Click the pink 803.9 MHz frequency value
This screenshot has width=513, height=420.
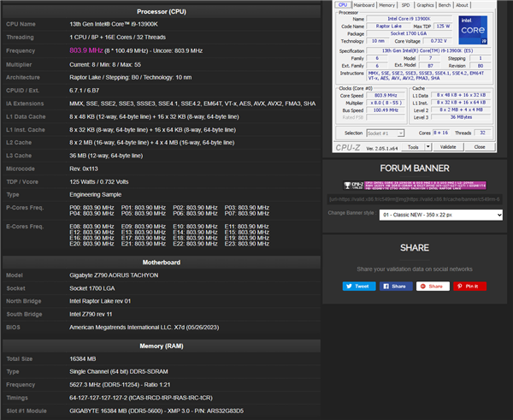tap(86, 50)
